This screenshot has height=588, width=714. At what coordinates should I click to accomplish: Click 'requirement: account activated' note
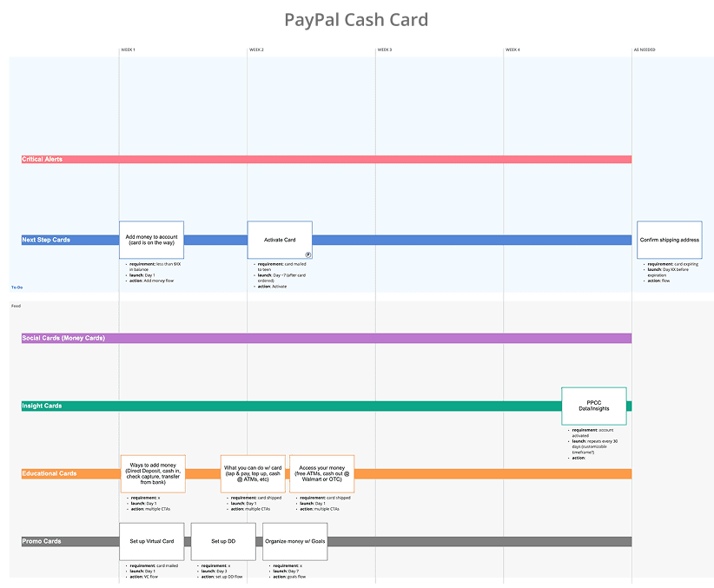tap(593, 433)
